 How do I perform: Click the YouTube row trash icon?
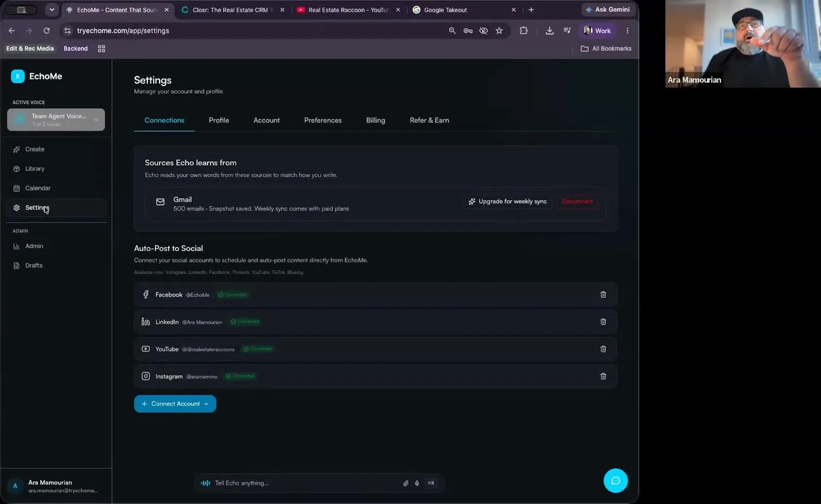coord(603,349)
